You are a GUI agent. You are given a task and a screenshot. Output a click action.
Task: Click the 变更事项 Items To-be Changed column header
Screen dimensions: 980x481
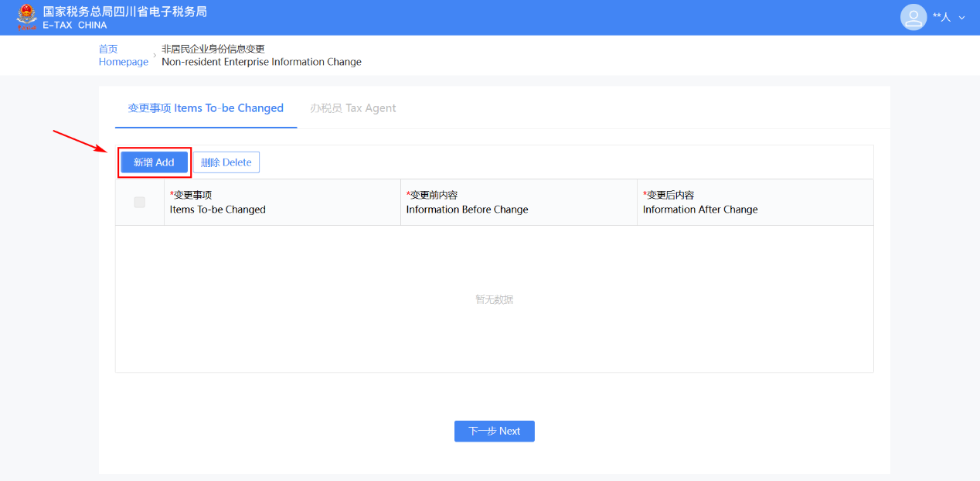[x=217, y=203]
